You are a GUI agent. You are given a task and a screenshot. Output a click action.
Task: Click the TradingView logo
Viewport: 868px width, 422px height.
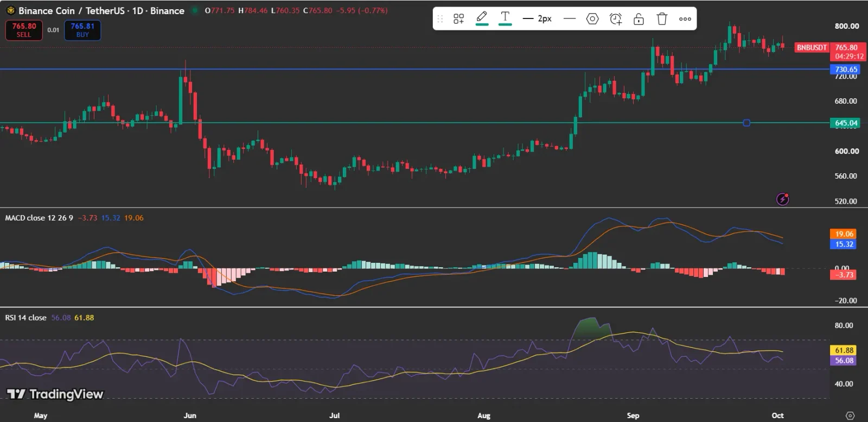pos(55,394)
